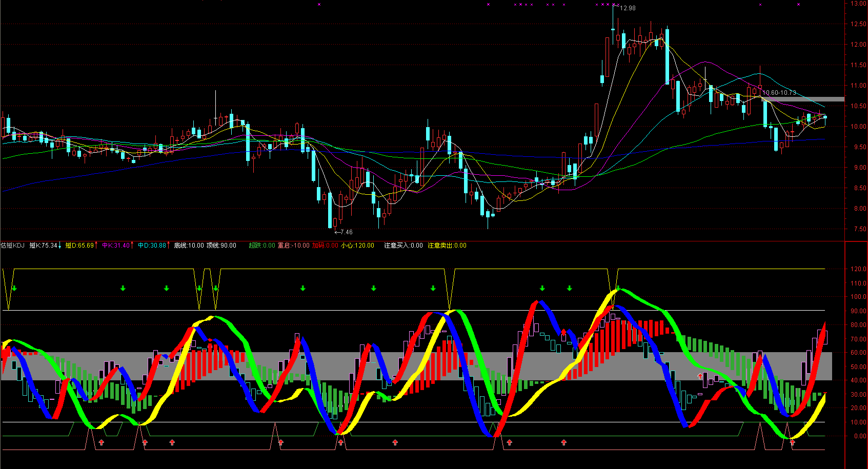Click the 12.50 price axis value

(x=858, y=24)
